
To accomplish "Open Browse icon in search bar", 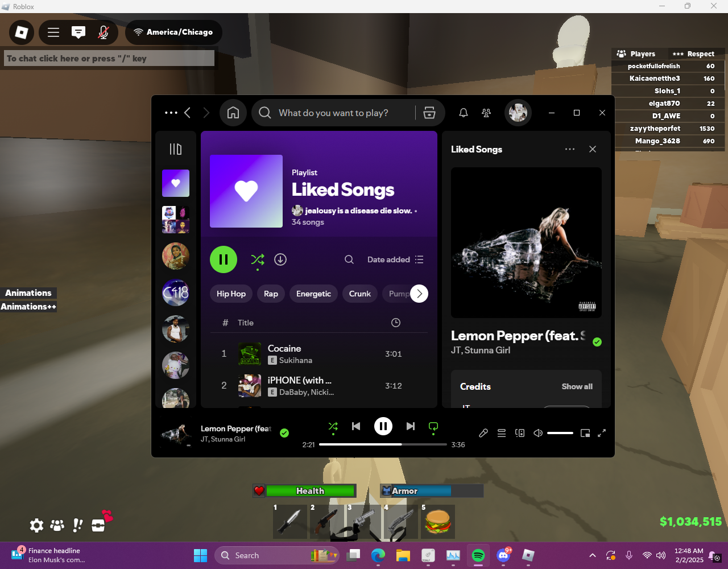I will click(x=429, y=113).
